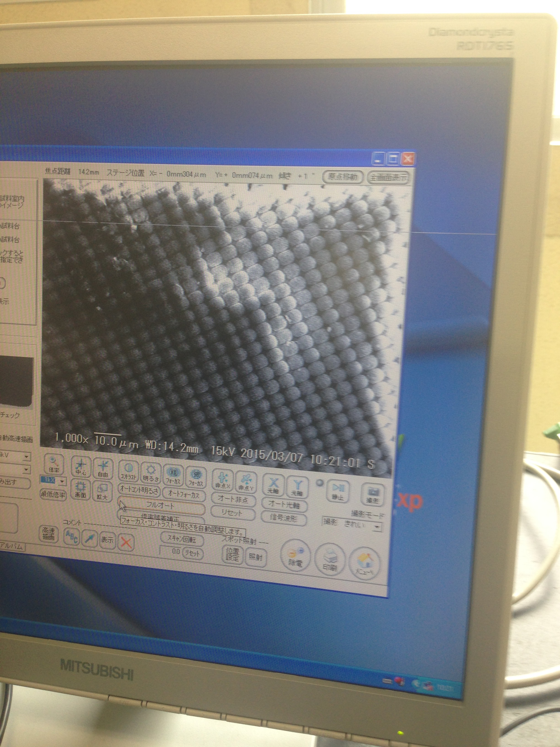Open the 1kX magnification dropdown
Image resolution: width=560 pixels, height=747 pixels.
[62, 481]
